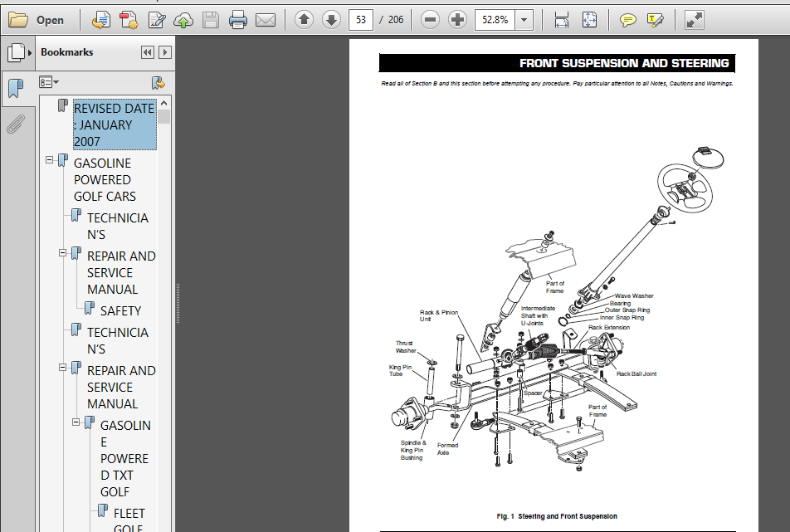
Task: Select GASOLINE POWERED TXT GOLF bookmark
Action: point(125,458)
